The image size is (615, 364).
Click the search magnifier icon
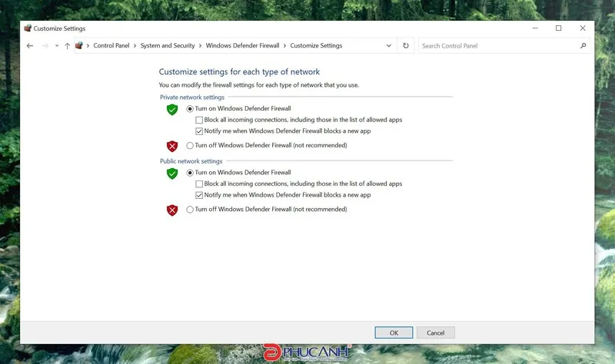point(583,46)
